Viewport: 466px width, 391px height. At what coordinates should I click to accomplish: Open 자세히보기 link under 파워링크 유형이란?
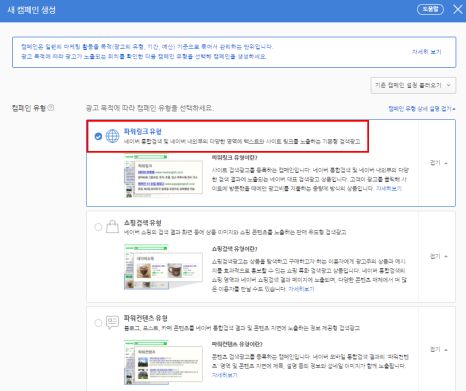click(x=389, y=188)
